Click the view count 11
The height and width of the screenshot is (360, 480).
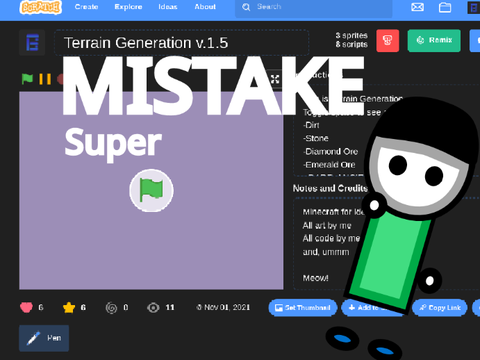[x=170, y=307]
